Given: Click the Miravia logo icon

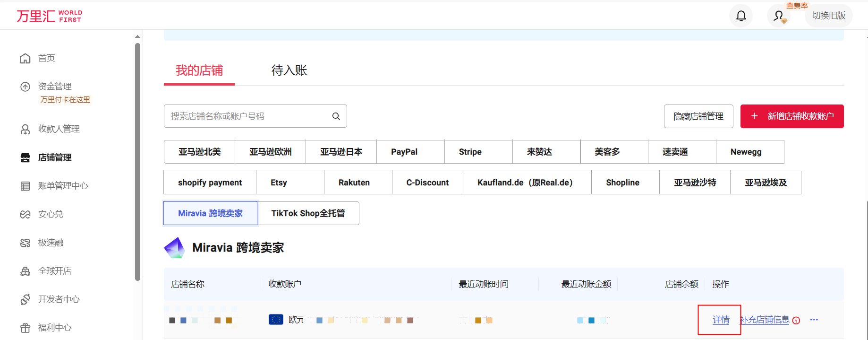Looking at the screenshot, I should pos(174,248).
